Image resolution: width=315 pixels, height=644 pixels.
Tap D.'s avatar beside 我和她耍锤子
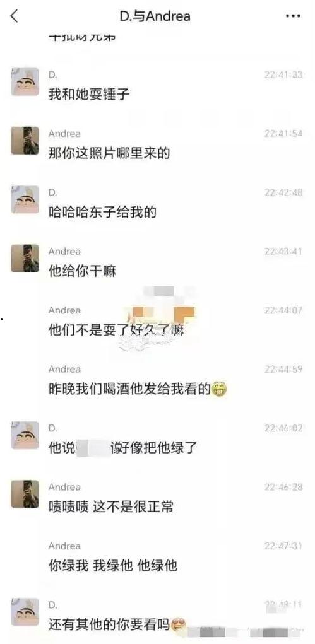coord(25,82)
